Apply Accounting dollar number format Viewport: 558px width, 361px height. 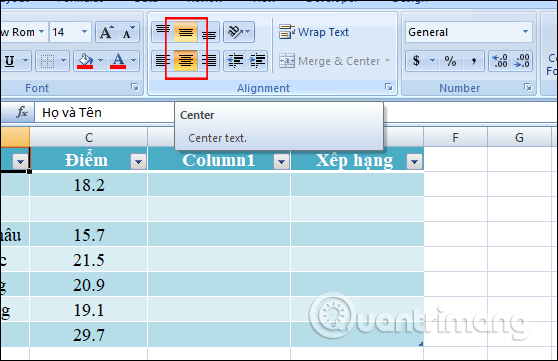click(417, 61)
